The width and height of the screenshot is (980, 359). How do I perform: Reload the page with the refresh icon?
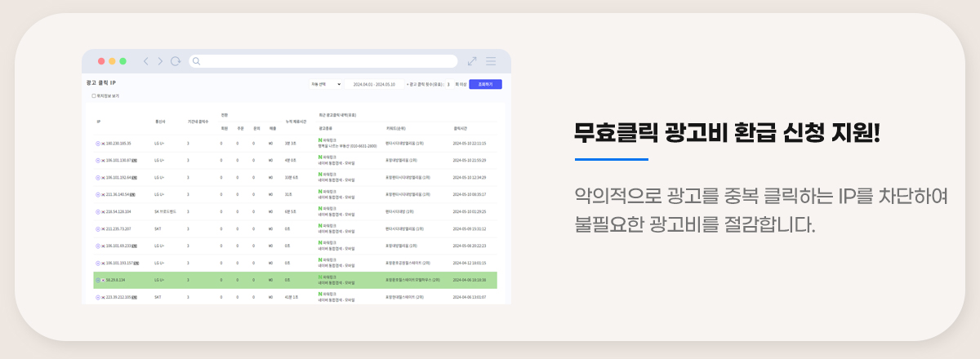tap(175, 61)
